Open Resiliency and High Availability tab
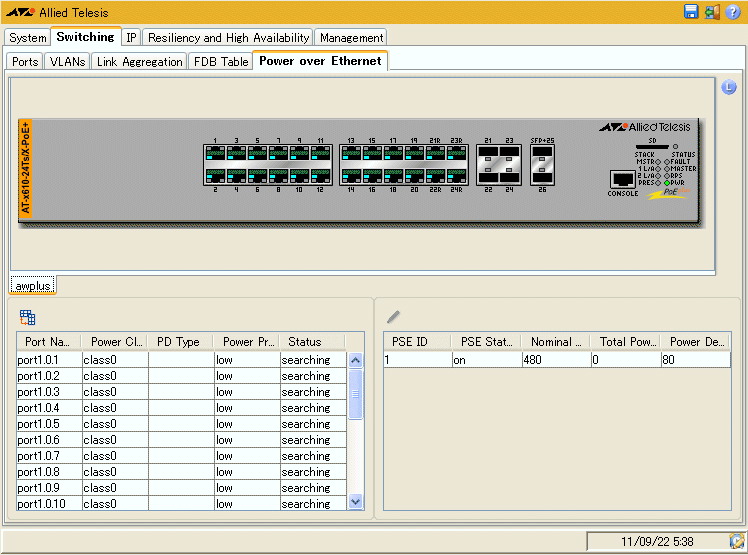 coord(228,38)
